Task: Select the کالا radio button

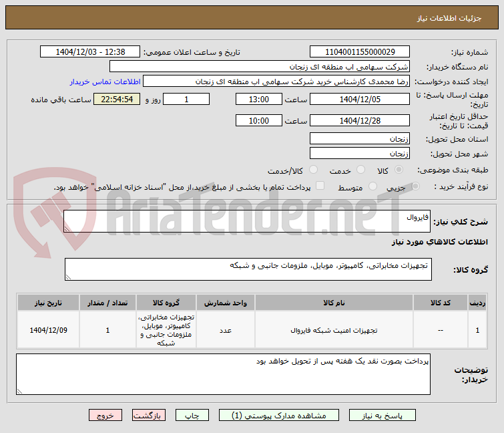Action: tap(399, 170)
